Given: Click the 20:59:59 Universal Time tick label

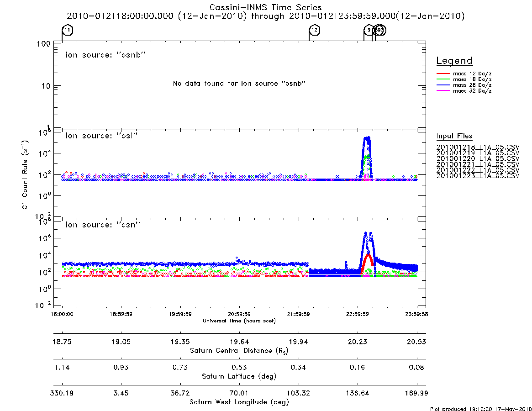Looking at the screenshot, I should coord(239,314).
